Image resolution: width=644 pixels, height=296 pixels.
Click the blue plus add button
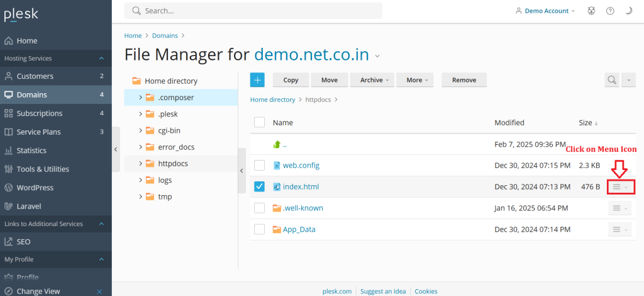click(257, 80)
